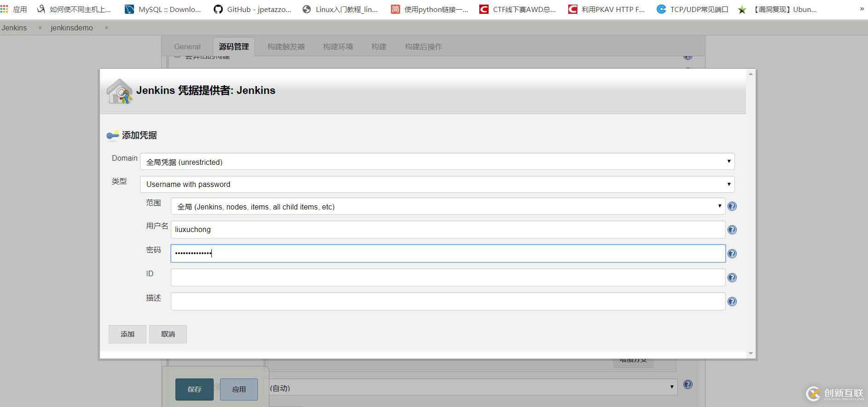The image size is (868, 407).
Task: Click help icon for the ID field
Action: pos(732,278)
